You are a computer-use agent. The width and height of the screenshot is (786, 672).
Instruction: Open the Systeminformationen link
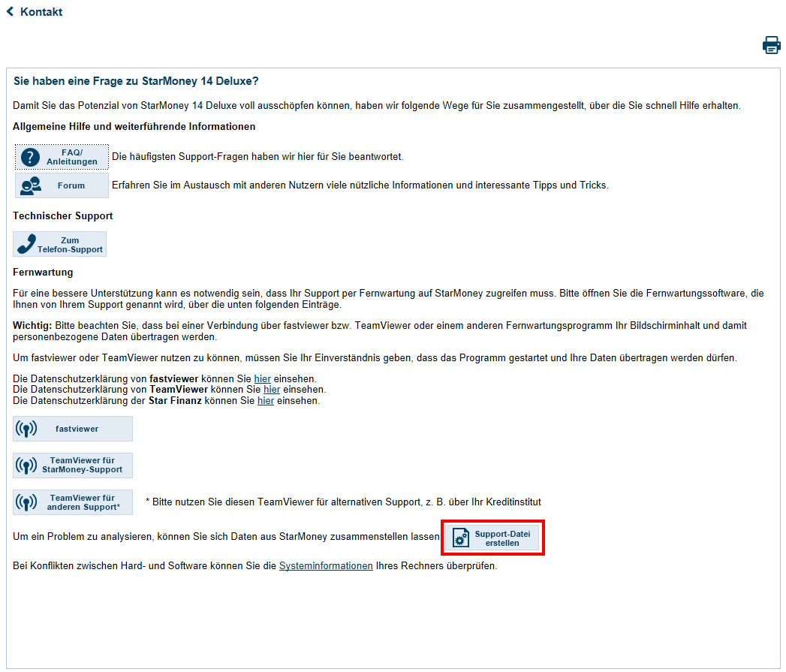pyautogui.click(x=326, y=566)
